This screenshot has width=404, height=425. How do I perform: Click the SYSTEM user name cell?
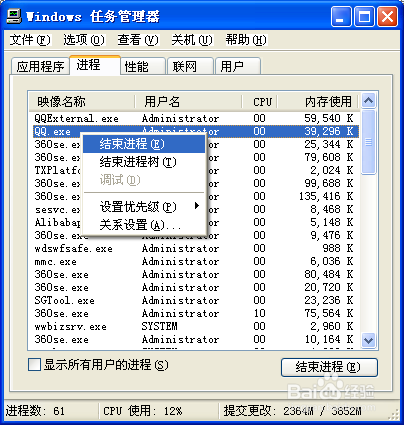click(159, 326)
